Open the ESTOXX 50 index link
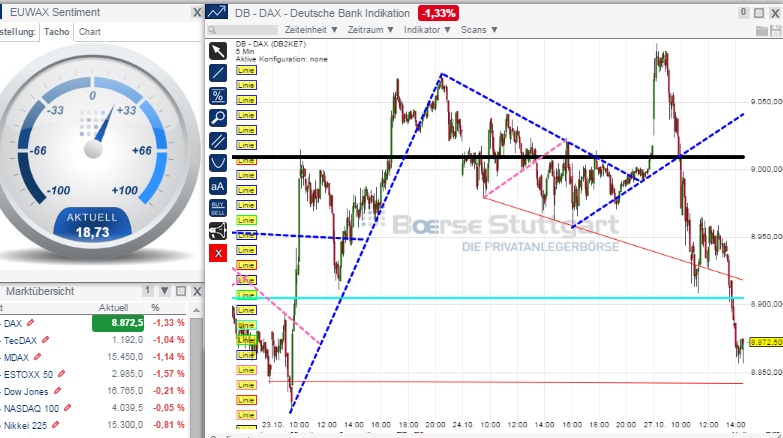Viewport: 783px width, 438px height. tap(28, 375)
